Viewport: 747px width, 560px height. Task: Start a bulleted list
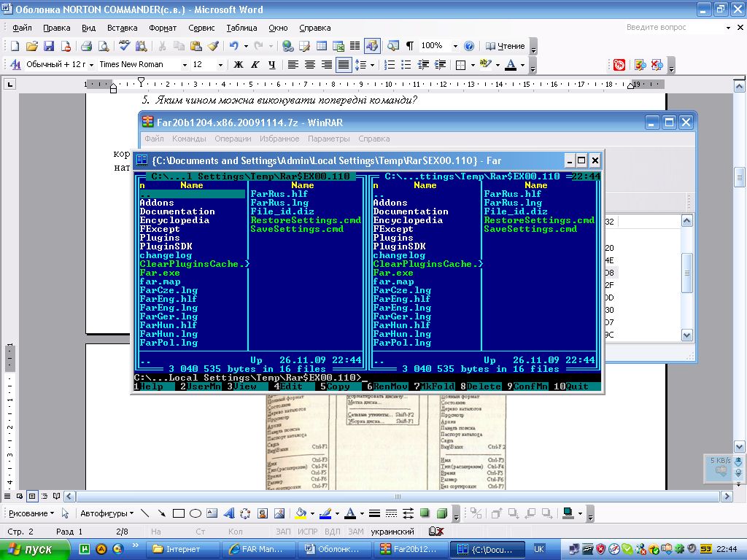[406, 64]
